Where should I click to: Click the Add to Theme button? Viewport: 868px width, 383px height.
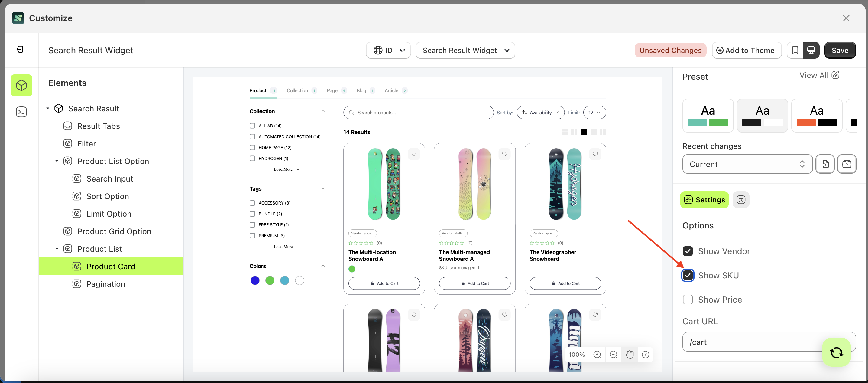click(747, 50)
